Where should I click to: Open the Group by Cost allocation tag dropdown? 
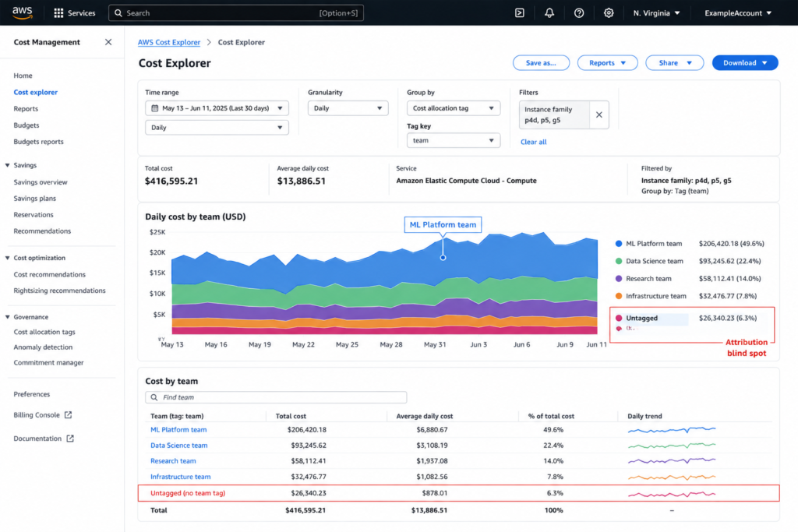click(x=454, y=107)
